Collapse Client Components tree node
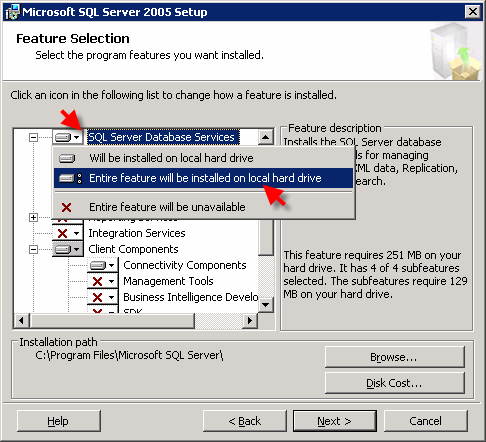 [33, 249]
